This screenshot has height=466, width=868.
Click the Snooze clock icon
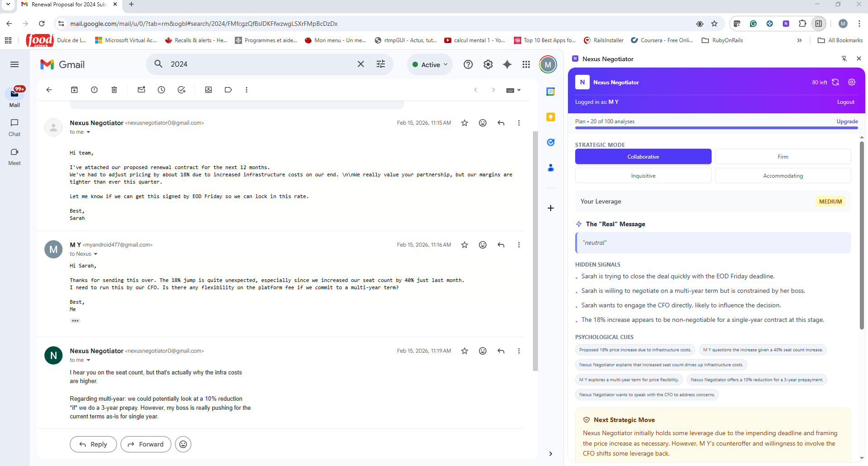click(x=161, y=90)
